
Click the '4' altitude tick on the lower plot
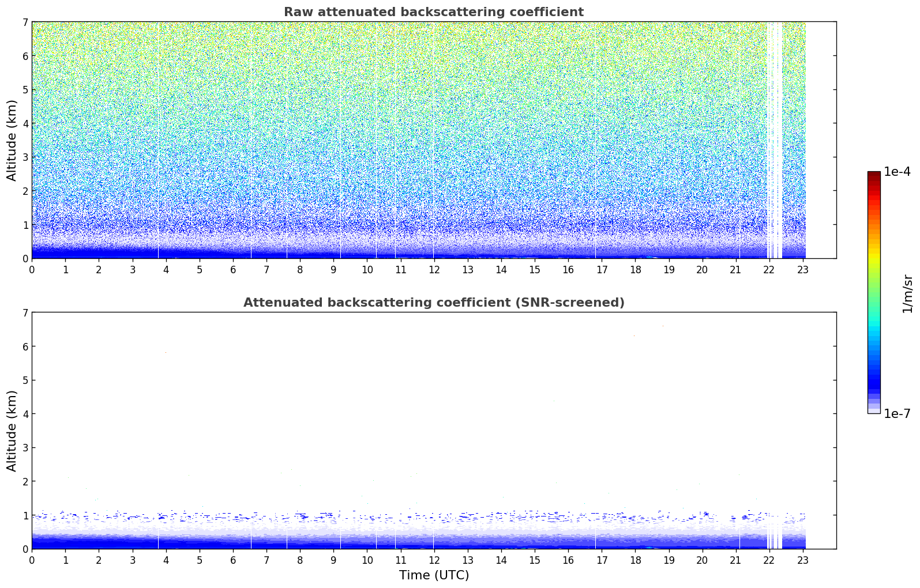point(25,414)
